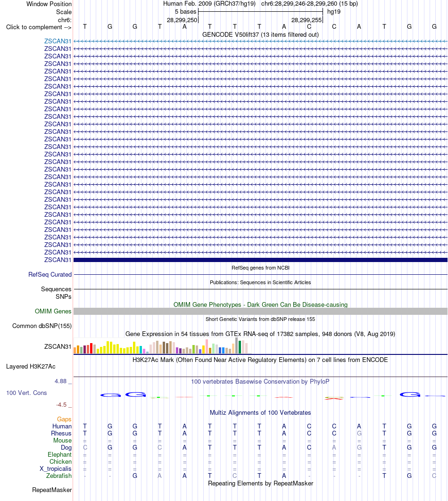This screenshot has width=448, height=501.
Task: Click the "100 Vert. Cons" track label
Action: coord(26,393)
